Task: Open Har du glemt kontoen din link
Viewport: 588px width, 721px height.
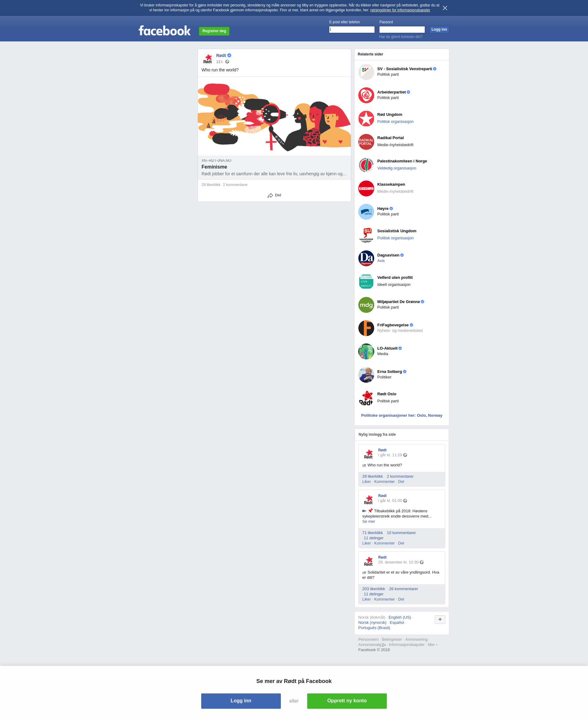Action: [x=400, y=36]
